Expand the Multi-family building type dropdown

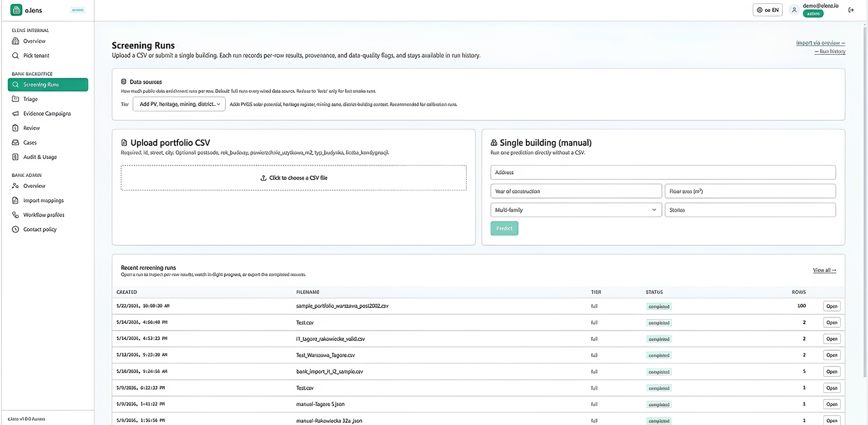pos(576,210)
